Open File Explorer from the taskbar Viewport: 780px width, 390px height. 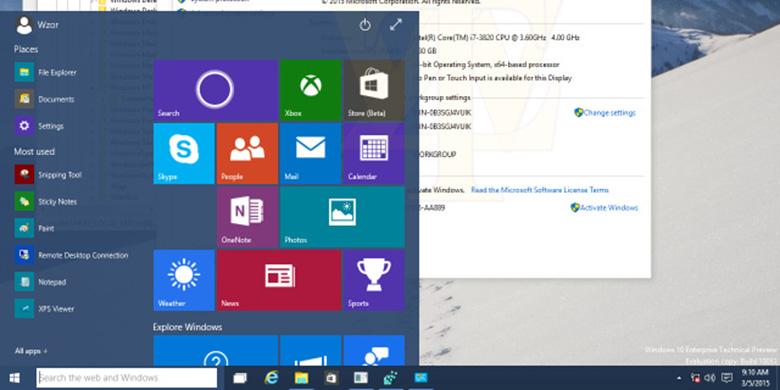(x=301, y=378)
